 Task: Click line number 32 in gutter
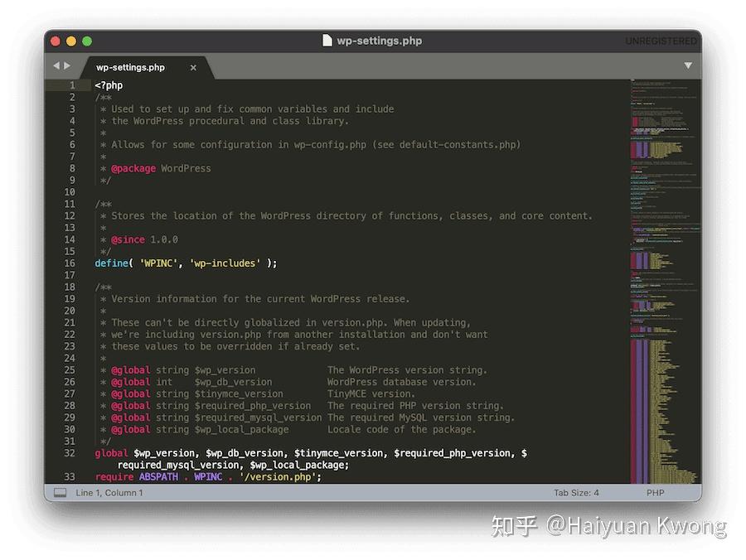(70, 452)
